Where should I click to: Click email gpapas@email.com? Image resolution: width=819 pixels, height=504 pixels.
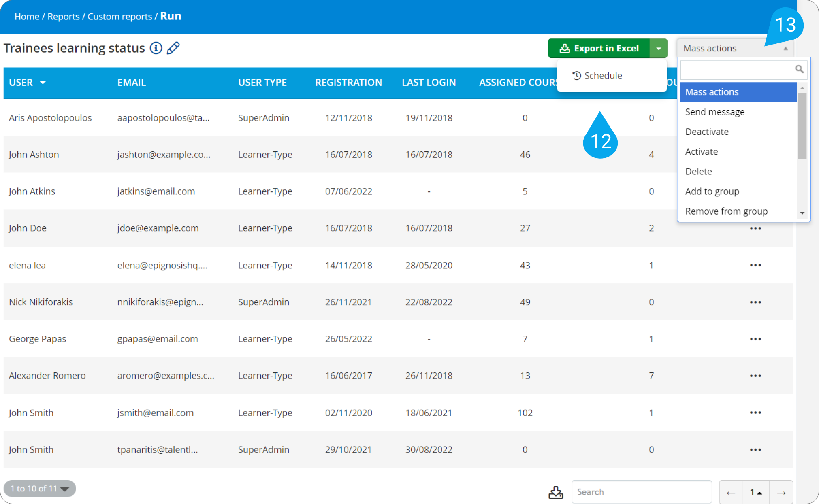[x=158, y=339]
